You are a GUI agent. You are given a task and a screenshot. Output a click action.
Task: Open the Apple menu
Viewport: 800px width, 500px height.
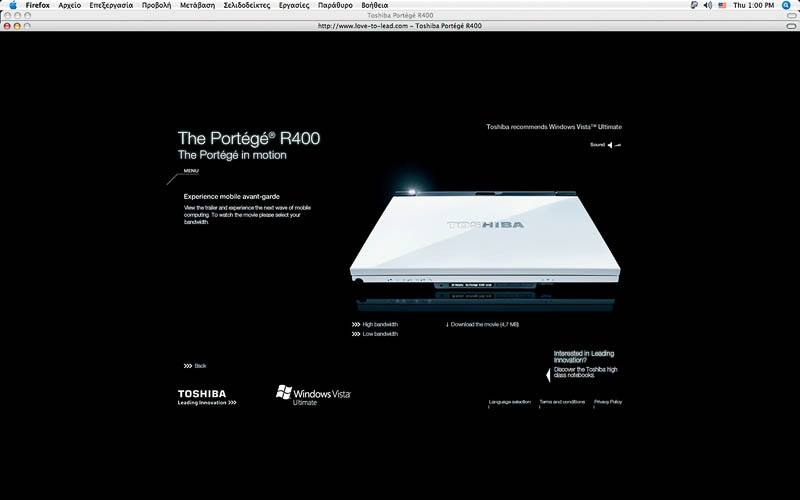point(13,5)
